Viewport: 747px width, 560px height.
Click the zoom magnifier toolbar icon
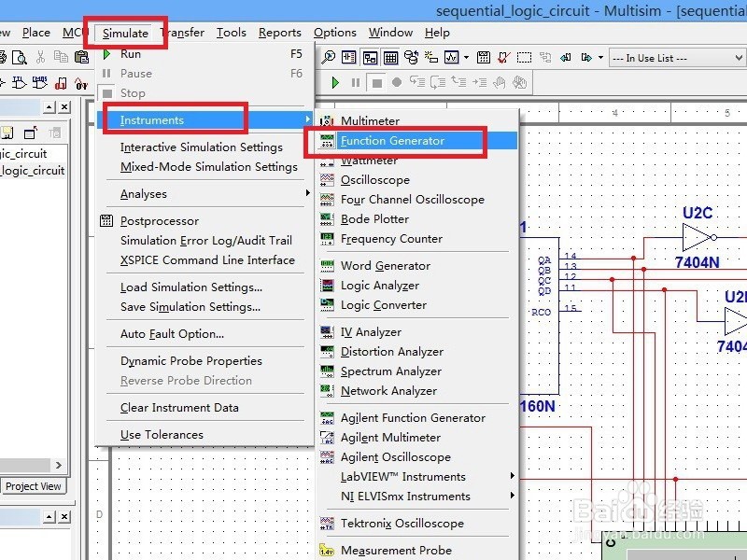[x=329, y=58]
